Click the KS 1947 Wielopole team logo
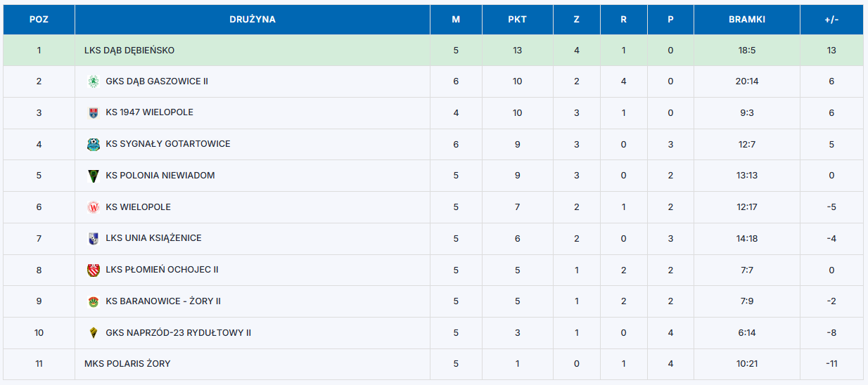This screenshot has height=385, width=868. 93,112
